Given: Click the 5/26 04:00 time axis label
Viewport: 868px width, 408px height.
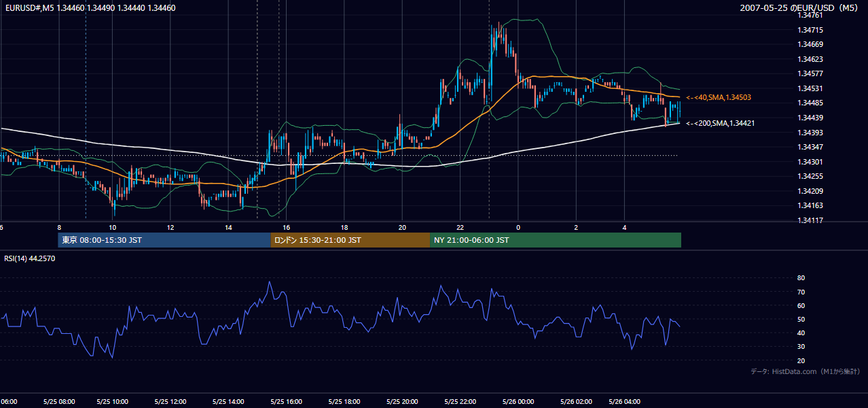Looking at the screenshot, I should (625, 401).
